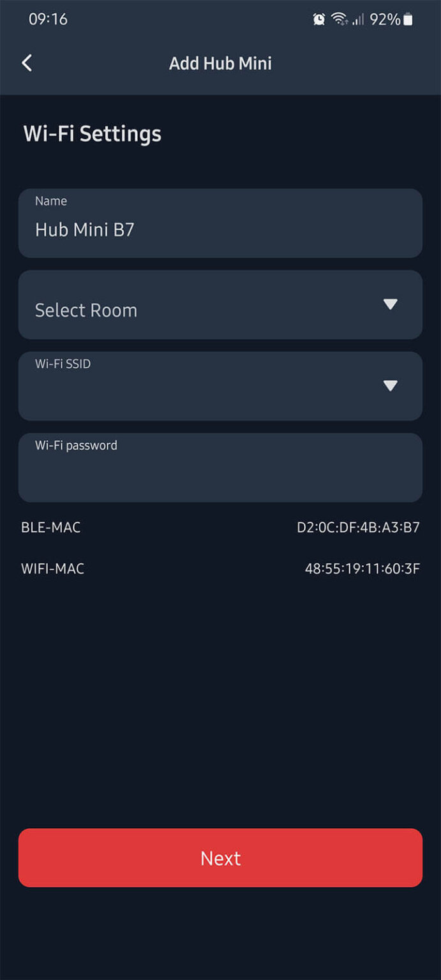Select the Wi-Fi Settings heading

pos(92,134)
